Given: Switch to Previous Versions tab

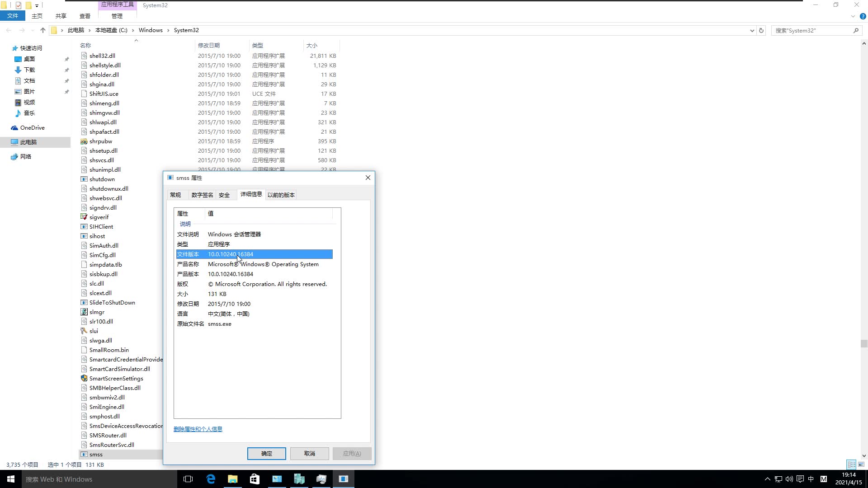Looking at the screenshot, I should 281,195.
